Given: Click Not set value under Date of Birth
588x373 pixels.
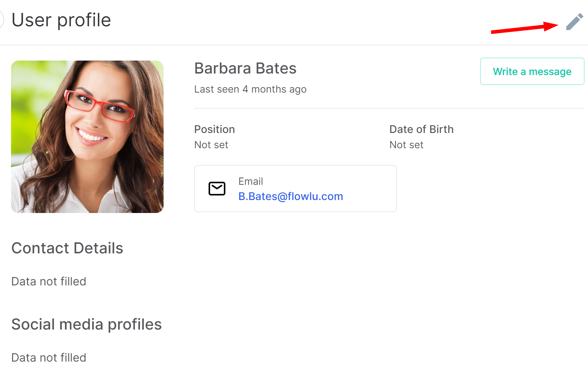Looking at the screenshot, I should pos(406,145).
